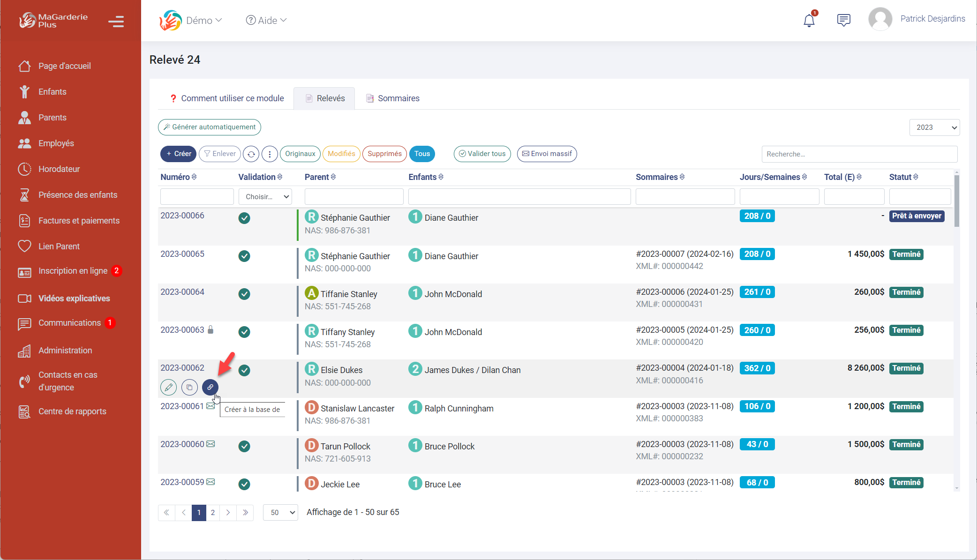The width and height of the screenshot is (977, 560).
Task: Toggle the Supprimés filter
Action: (x=384, y=154)
